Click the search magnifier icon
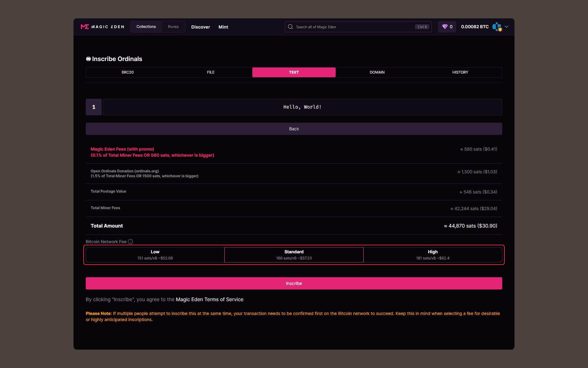Screen dimensions: 588x368 coord(290,27)
